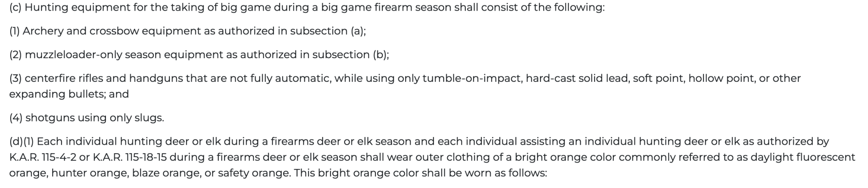Click the 'hard-cast solid lead' phrase

[577, 79]
